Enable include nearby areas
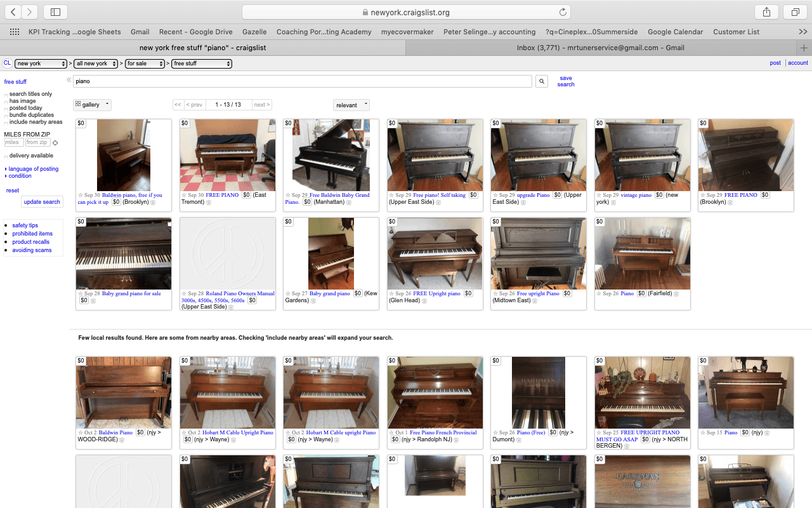 click(6, 123)
